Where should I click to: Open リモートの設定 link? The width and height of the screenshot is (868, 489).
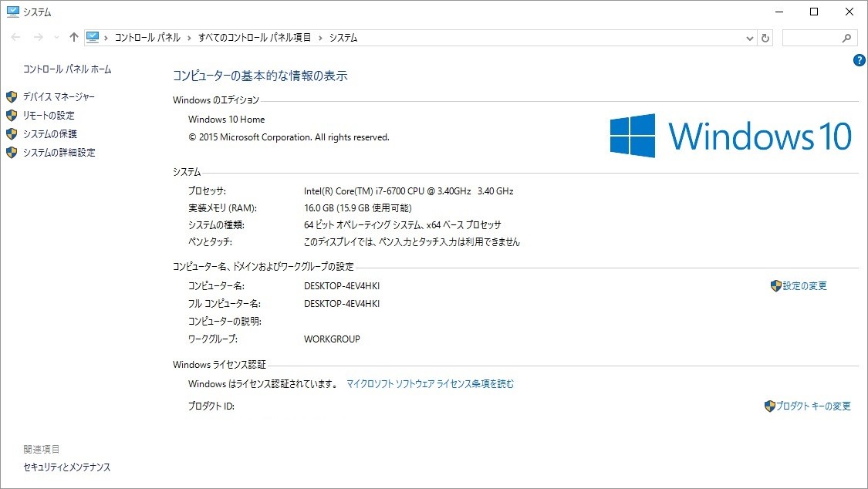tap(49, 116)
